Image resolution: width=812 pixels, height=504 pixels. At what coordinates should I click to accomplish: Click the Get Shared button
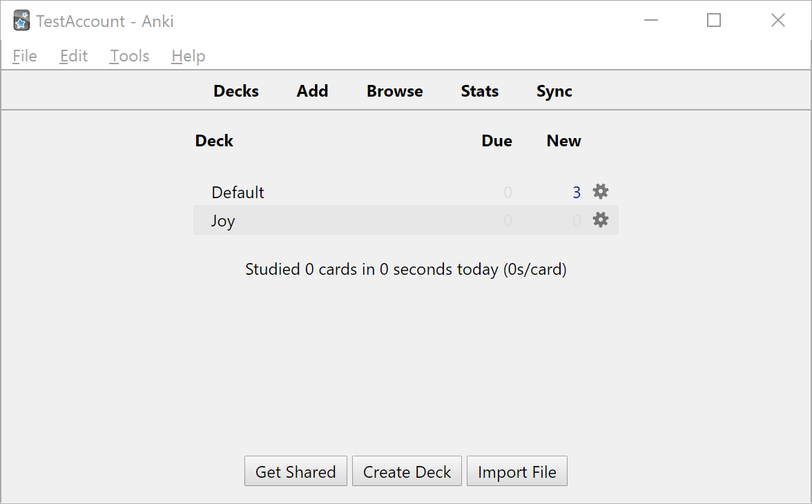296,471
